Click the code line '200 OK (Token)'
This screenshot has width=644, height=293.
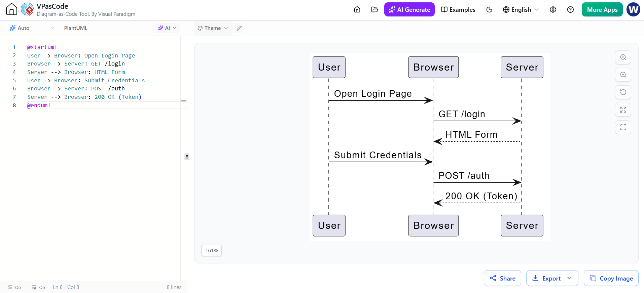[84, 97]
